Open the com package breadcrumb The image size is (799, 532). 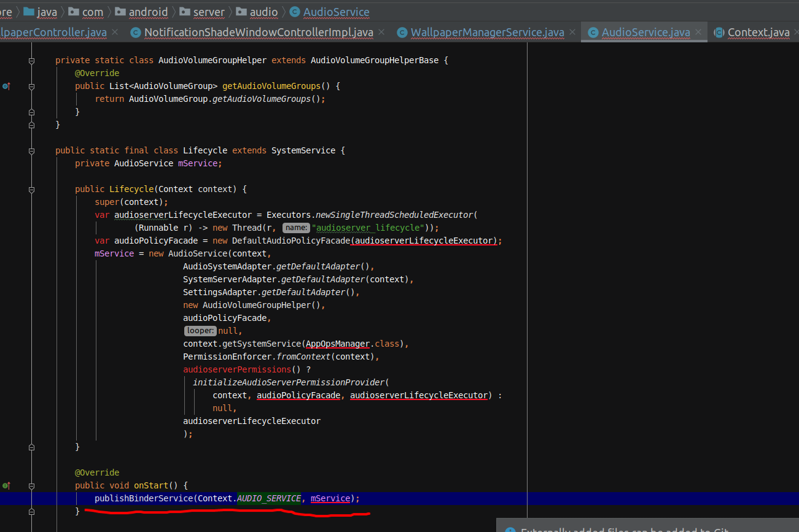pos(92,12)
